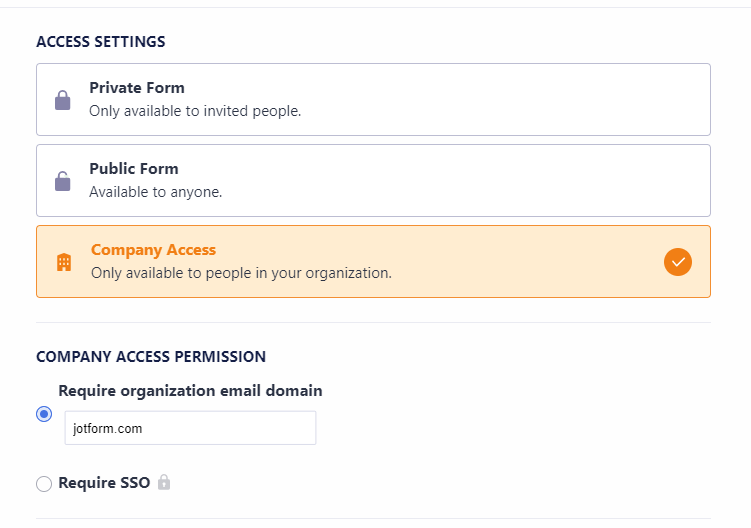Image resolution: width=751 pixels, height=528 pixels.
Task: Click the Require organization email domain label
Action: pos(190,391)
